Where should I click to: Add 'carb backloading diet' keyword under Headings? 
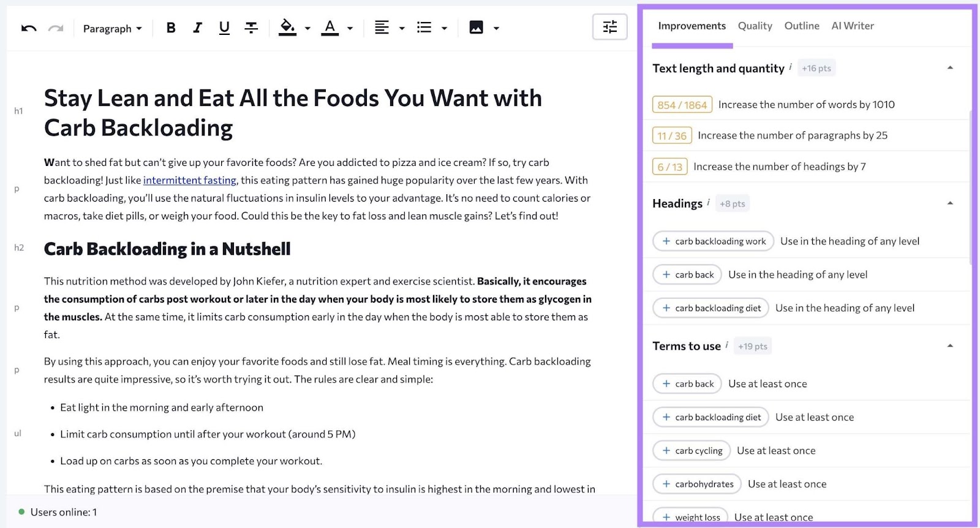point(711,308)
